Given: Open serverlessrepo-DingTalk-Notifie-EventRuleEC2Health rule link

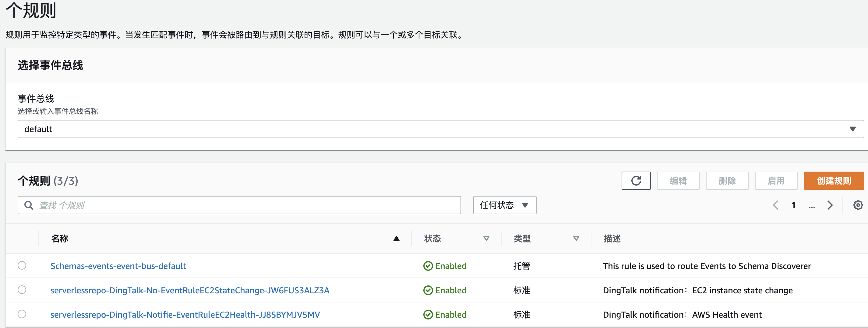Looking at the screenshot, I should [185, 315].
